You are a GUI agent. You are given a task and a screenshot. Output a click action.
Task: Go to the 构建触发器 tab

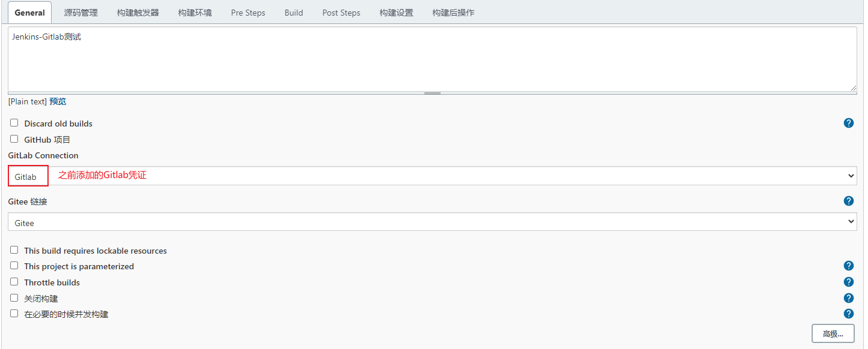pos(138,13)
